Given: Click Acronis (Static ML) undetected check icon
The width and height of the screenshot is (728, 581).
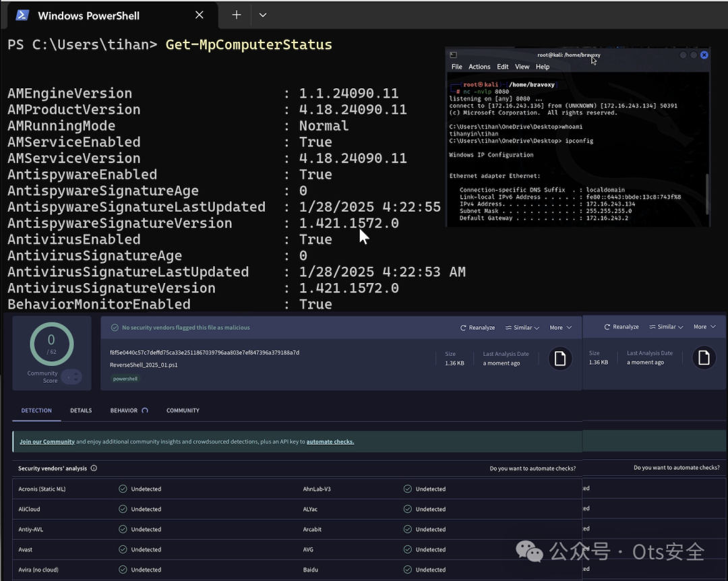Looking at the screenshot, I should coord(123,489).
